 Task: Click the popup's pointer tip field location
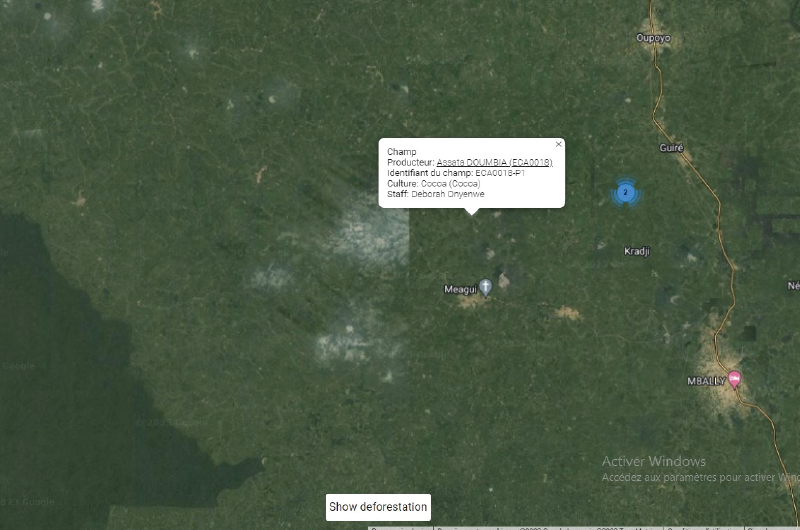(x=472, y=214)
